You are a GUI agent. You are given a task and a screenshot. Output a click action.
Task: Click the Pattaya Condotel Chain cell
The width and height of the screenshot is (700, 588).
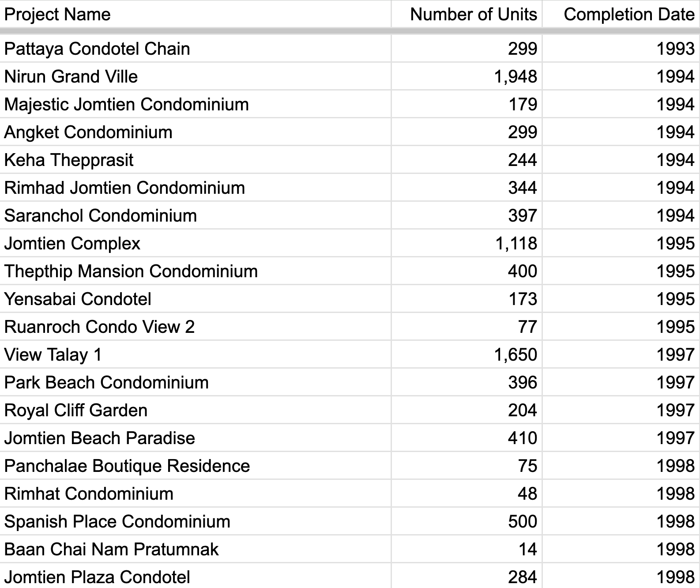pos(195,49)
